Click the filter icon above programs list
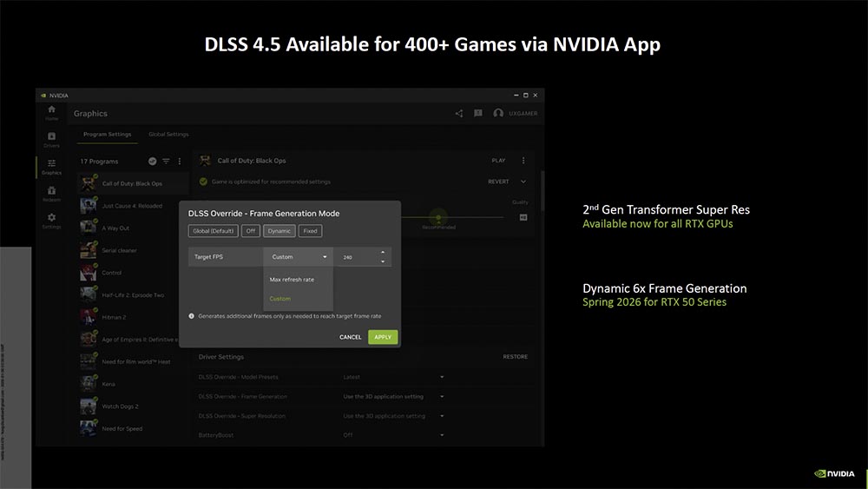This screenshot has width=868, height=489. coord(166,161)
